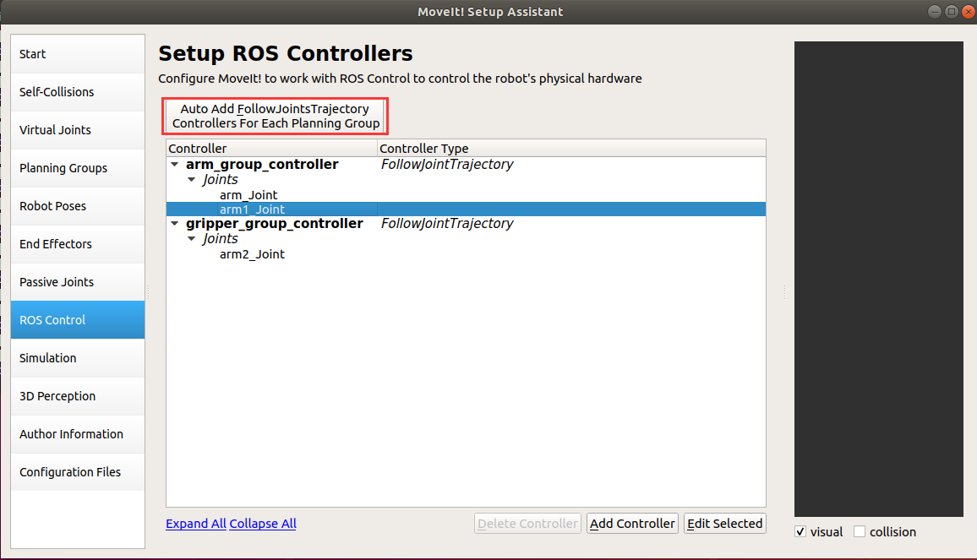Maximize the MoveIt Setup Assistant window
Screen dimensions: 977x560
click(952, 12)
